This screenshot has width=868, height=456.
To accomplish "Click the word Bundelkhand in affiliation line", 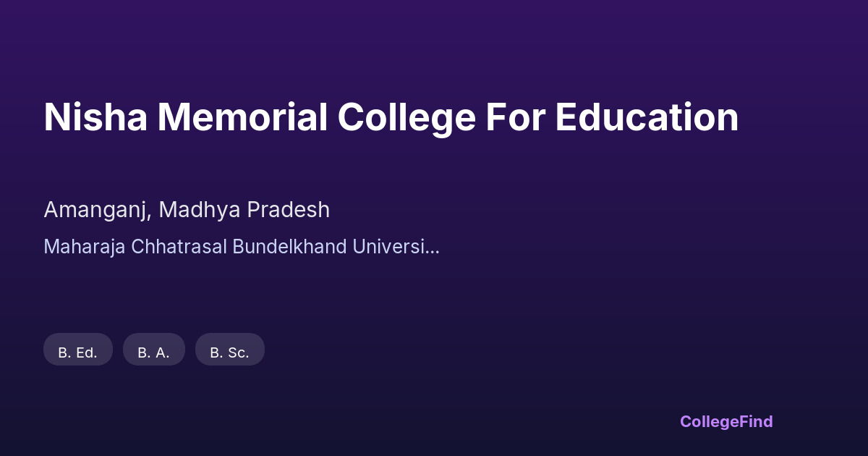I will [289, 247].
